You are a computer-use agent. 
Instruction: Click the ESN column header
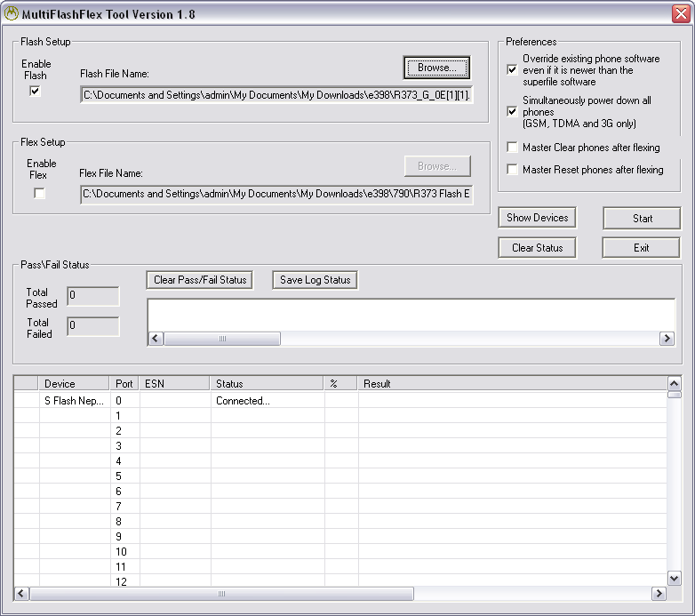point(174,384)
